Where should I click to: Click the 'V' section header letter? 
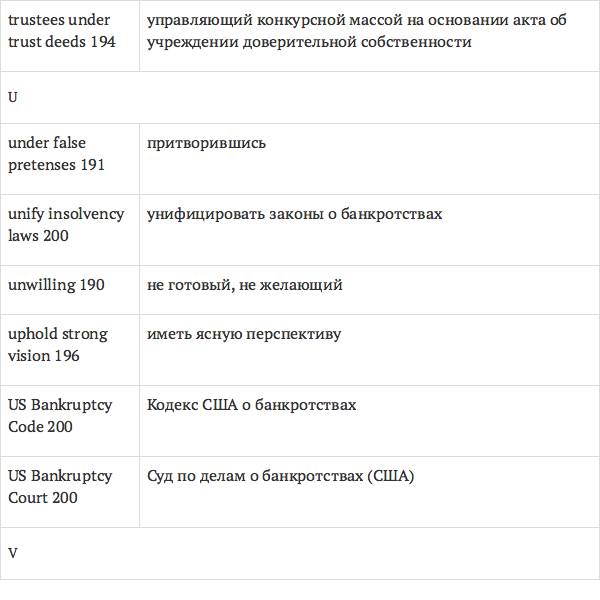click(13, 552)
